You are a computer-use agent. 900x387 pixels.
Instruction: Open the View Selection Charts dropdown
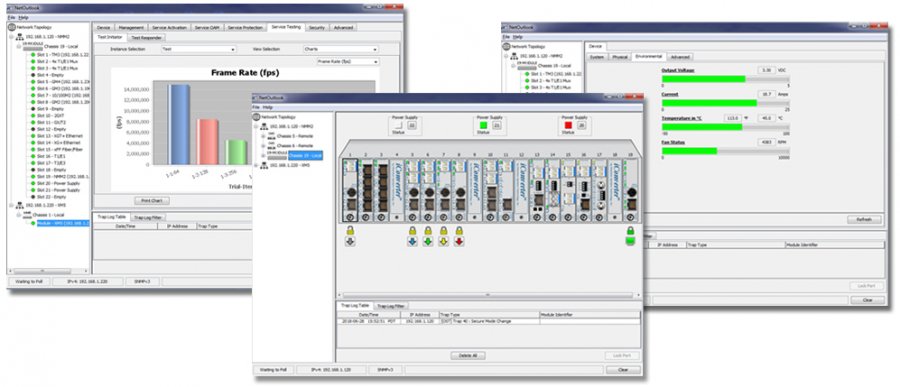point(340,49)
